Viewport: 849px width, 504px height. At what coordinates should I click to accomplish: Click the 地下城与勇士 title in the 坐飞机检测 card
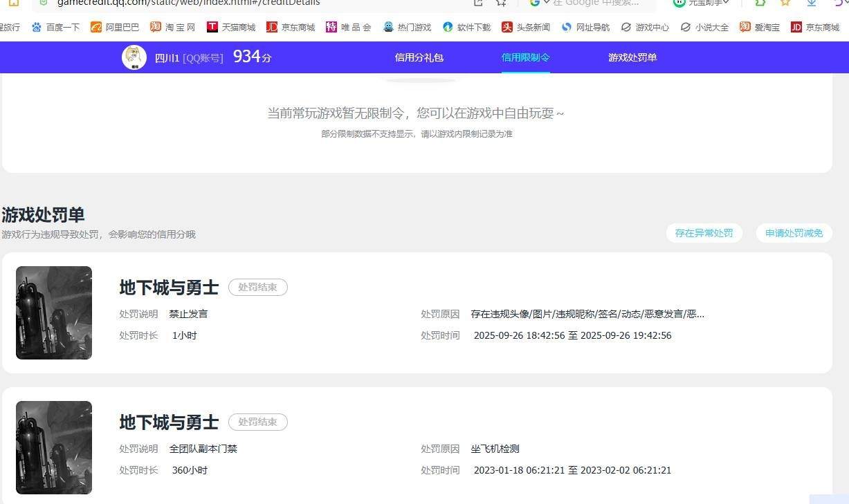pyautogui.click(x=169, y=422)
